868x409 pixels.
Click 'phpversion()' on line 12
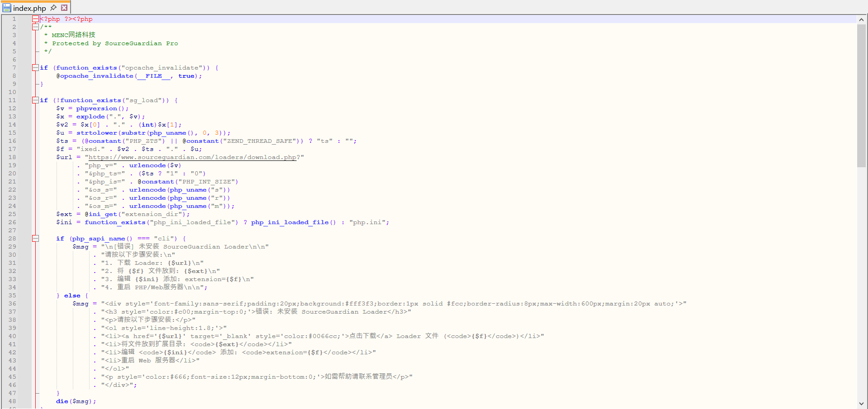coord(100,108)
